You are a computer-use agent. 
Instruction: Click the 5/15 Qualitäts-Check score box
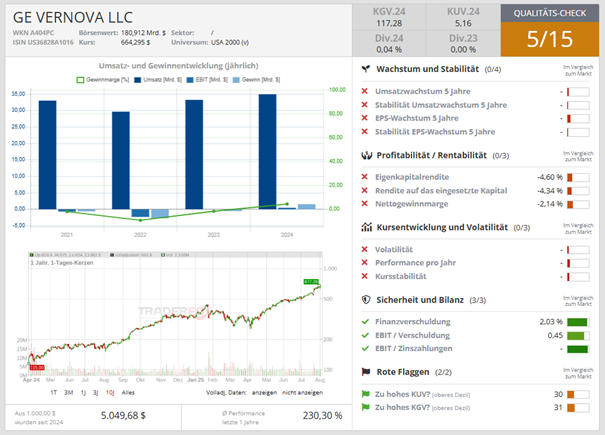(550, 39)
